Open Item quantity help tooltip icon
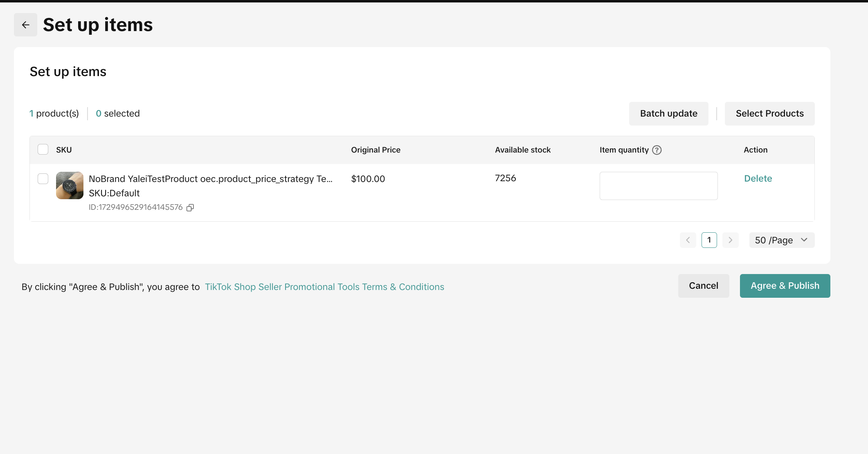The width and height of the screenshot is (868, 454). [657, 150]
